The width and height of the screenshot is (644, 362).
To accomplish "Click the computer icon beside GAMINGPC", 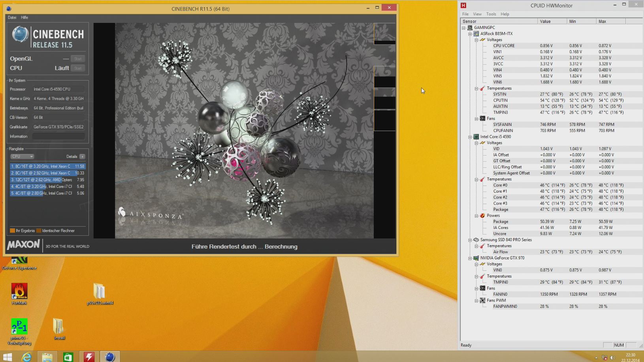I will [x=470, y=28].
